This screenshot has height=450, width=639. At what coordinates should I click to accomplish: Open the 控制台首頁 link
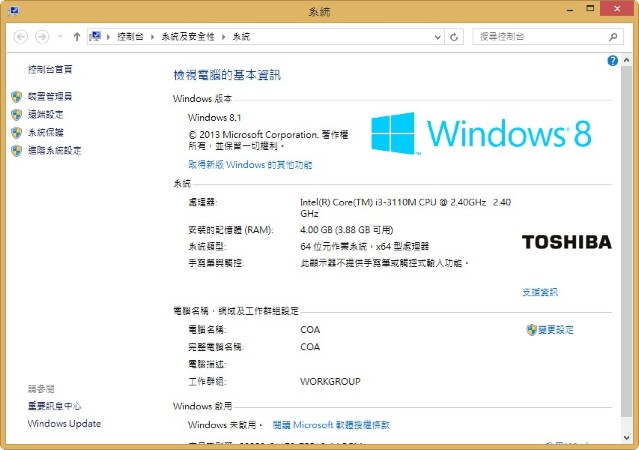click(50, 69)
